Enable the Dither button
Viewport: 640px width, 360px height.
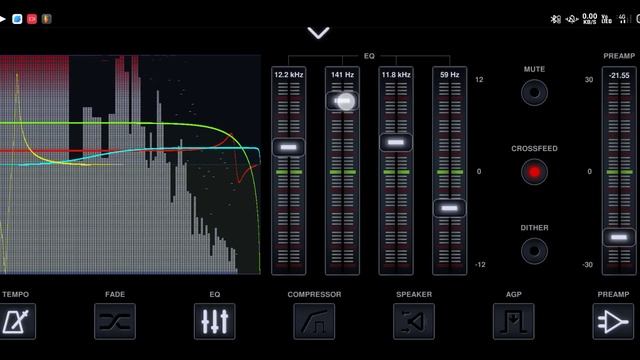coord(534,251)
